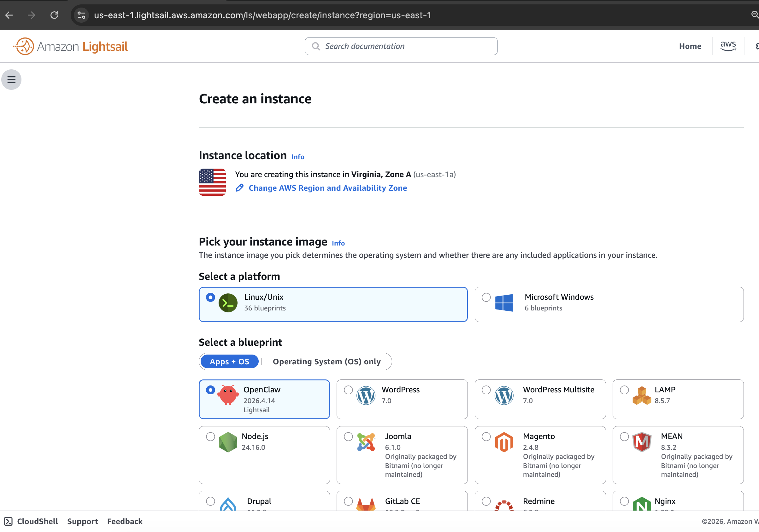Click the '36 blueprints' text
The width and height of the screenshot is (759, 532).
pos(265,308)
